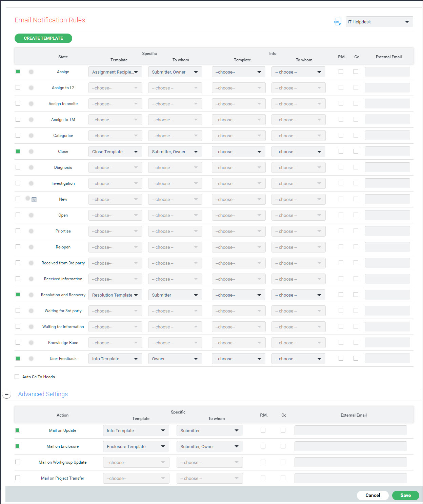
Task: Open the IT Helpdesk project dropdown
Action: point(379,22)
